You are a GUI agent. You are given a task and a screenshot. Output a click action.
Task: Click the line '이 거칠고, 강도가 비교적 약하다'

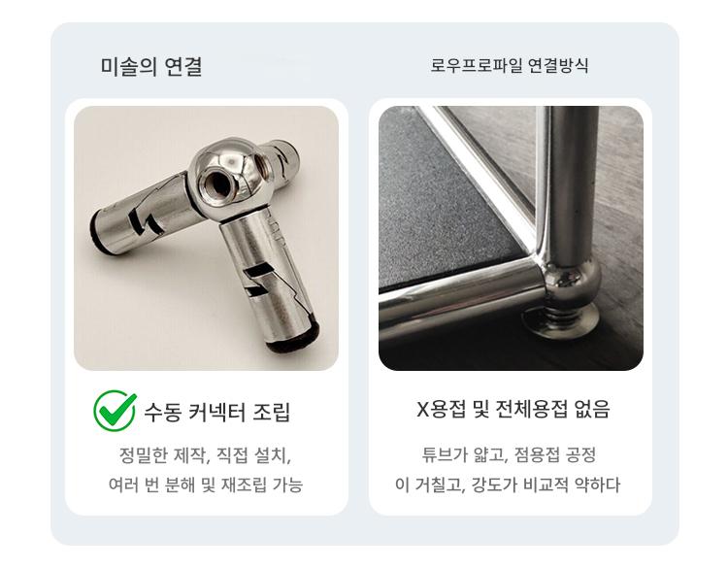(x=508, y=484)
